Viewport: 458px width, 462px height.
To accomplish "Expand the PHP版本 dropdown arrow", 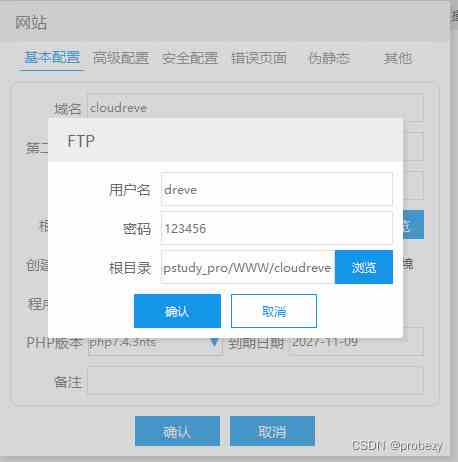I will coord(214,342).
